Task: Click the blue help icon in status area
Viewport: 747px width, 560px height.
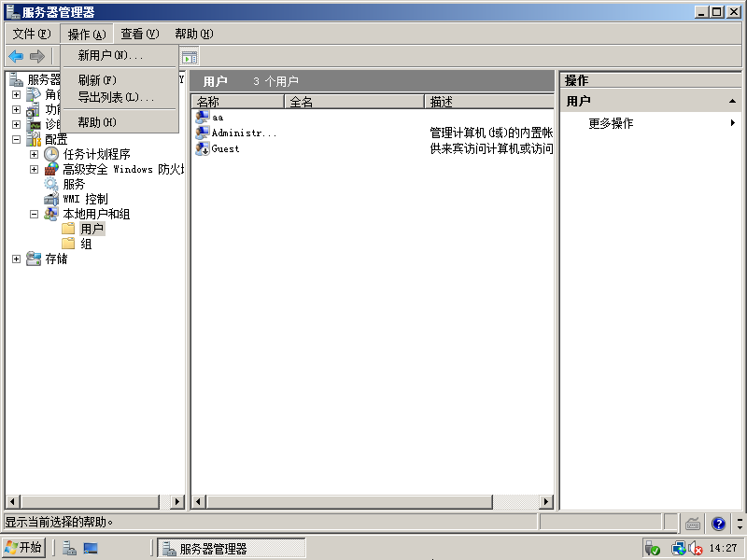Action: point(718,524)
